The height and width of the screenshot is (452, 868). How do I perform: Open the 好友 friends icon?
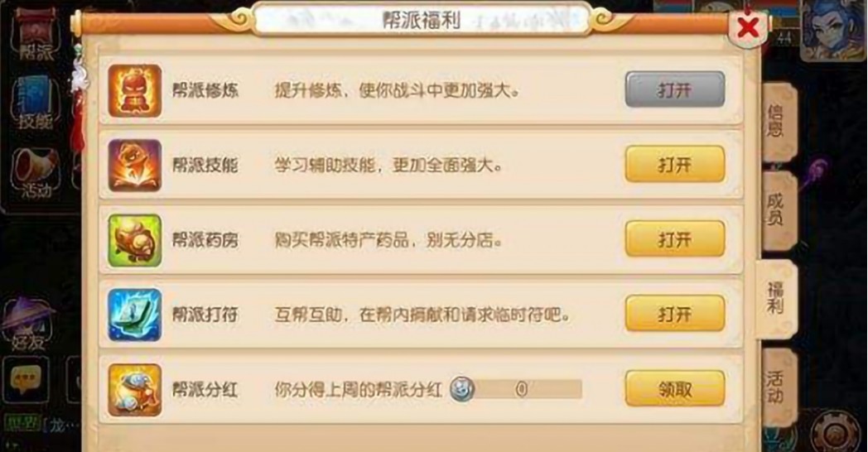(x=29, y=325)
